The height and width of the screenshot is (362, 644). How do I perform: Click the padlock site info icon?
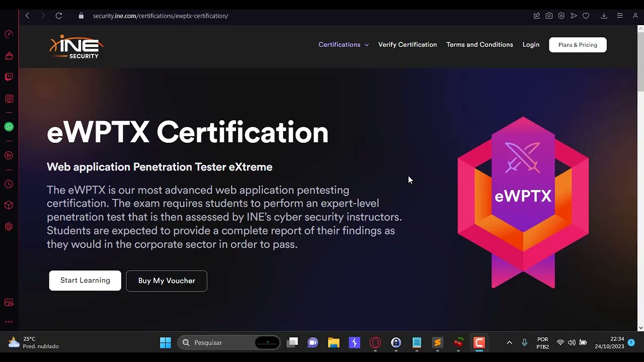[81, 16]
